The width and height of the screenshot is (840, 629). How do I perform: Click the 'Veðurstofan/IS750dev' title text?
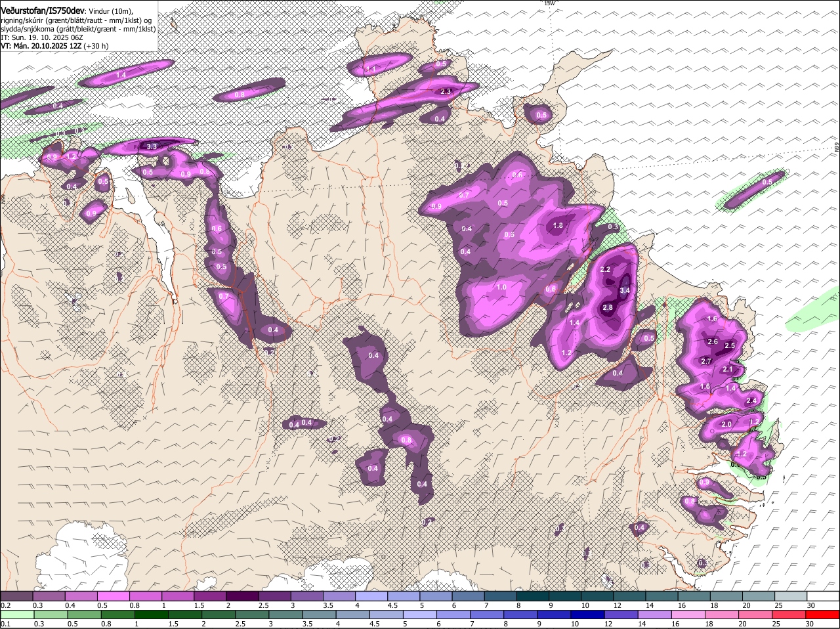coord(43,11)
